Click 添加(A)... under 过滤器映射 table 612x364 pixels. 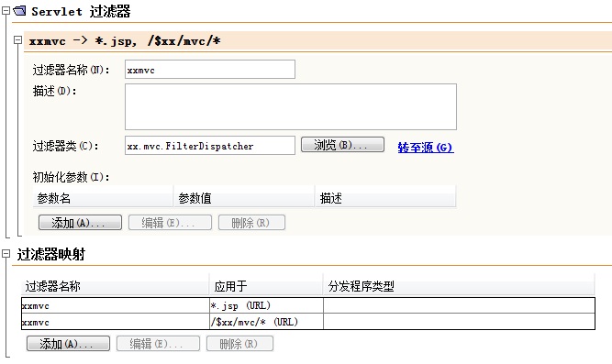coord(68,344)
